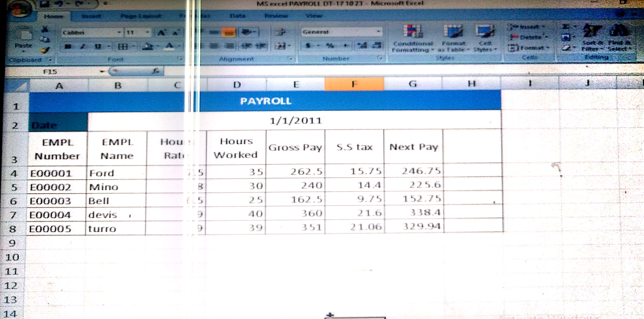Image resolution: width=644 pixels, height=319 pixels.
Task: Select cell E4 showing 262.5
Action: click(295, 172)
